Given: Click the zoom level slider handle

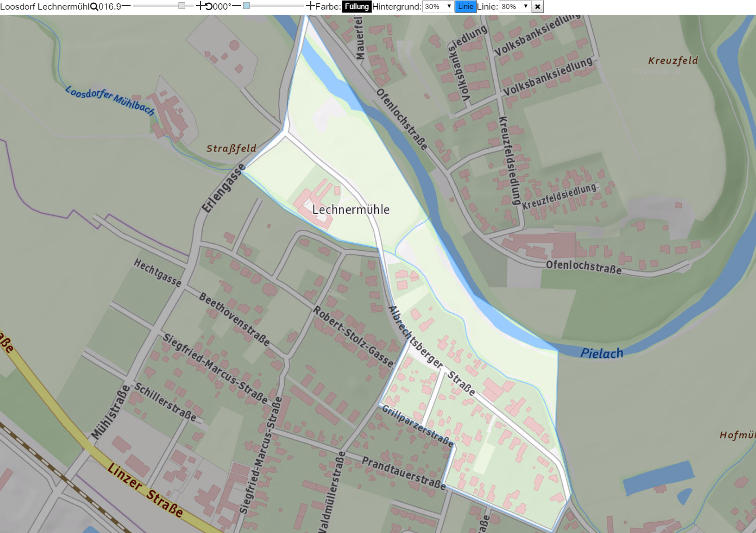Looking at the screenshot, I should coord(182,6).
